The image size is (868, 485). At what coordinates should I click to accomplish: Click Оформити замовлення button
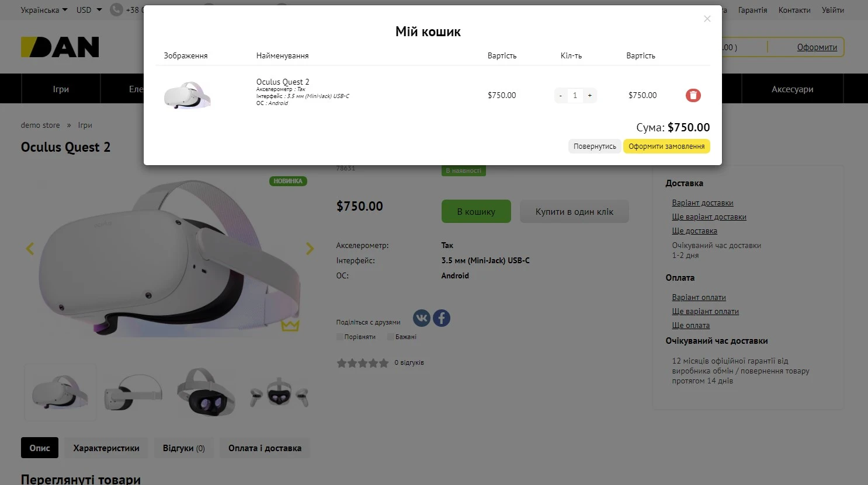[x=666, y=146]
